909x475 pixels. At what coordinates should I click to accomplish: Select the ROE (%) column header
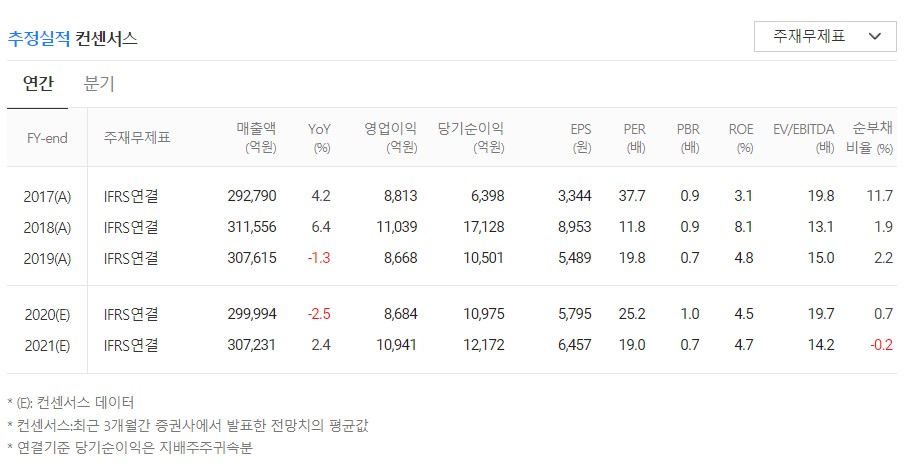click(x=741, y=137)
